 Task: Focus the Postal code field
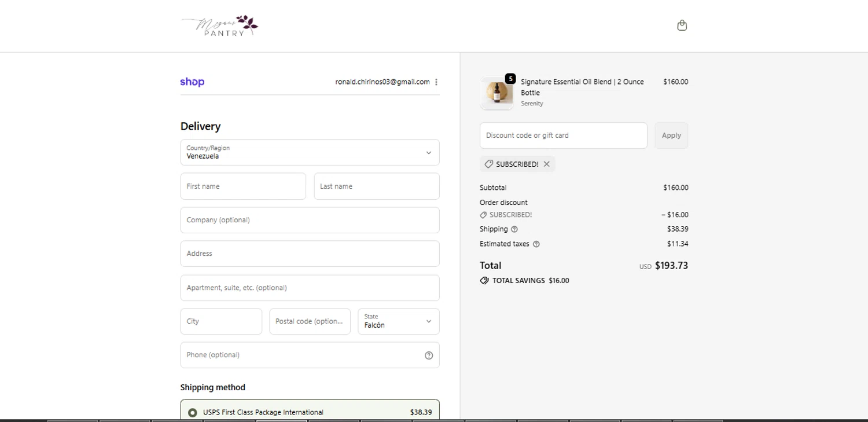pos(310,321)
